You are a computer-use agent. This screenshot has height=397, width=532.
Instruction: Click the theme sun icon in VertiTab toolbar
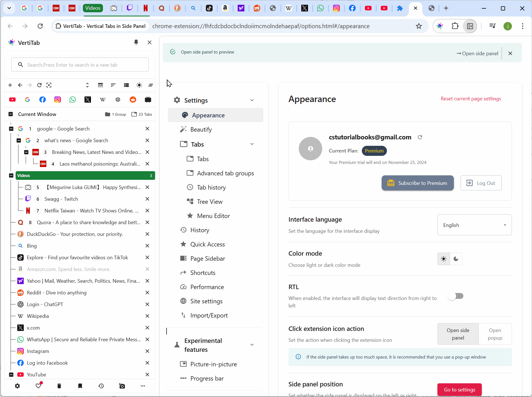click(139, 85)
